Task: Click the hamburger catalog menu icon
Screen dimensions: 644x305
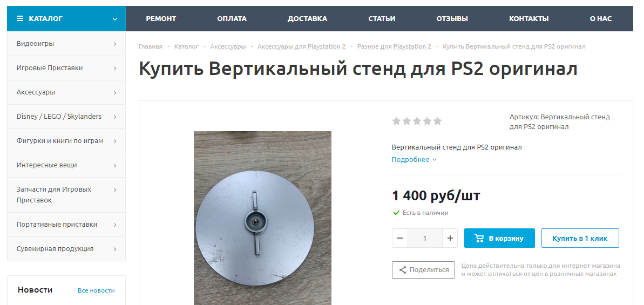Action: tap(20, 18)
